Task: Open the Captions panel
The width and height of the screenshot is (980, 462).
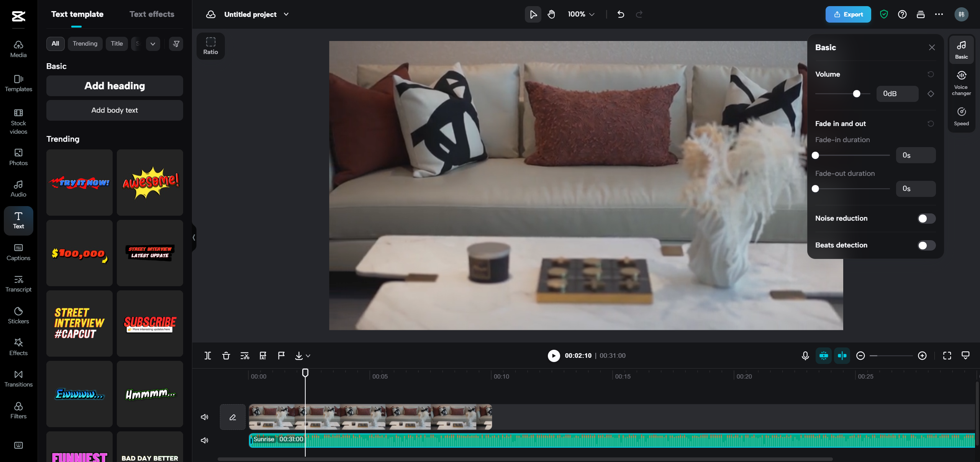Action: (18, 252)
